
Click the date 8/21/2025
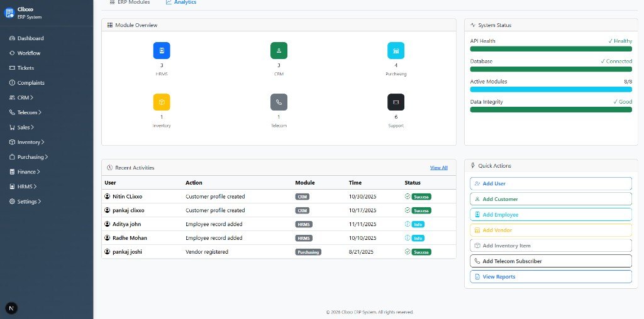pyautogui.click(x=361, y=252)
